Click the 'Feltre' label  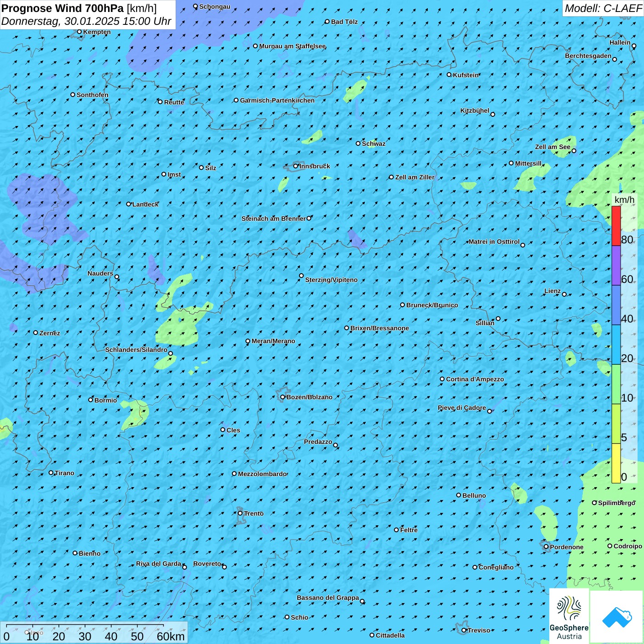[x=409, y=530]
